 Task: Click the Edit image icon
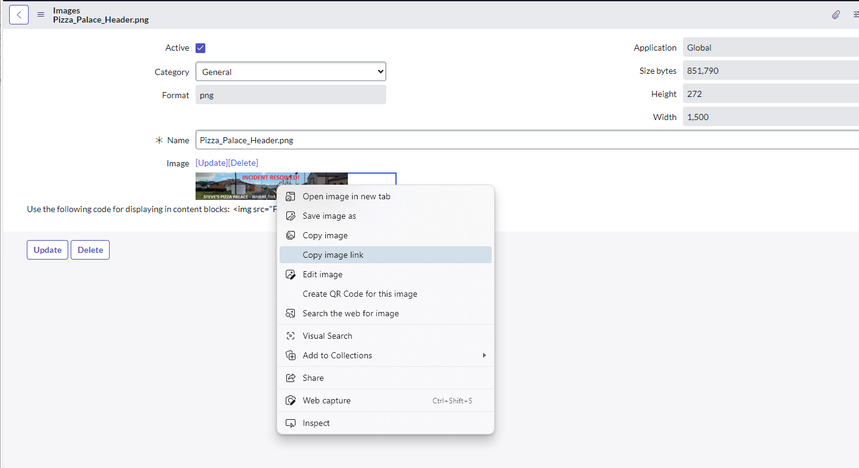click(x=290, y=275)
